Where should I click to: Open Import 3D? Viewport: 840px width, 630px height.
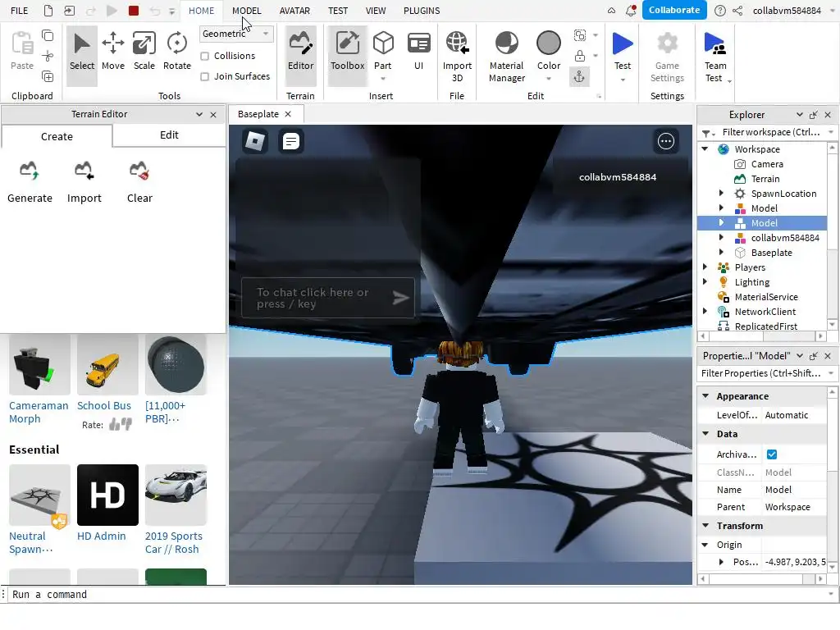click(x=457, y=57)
